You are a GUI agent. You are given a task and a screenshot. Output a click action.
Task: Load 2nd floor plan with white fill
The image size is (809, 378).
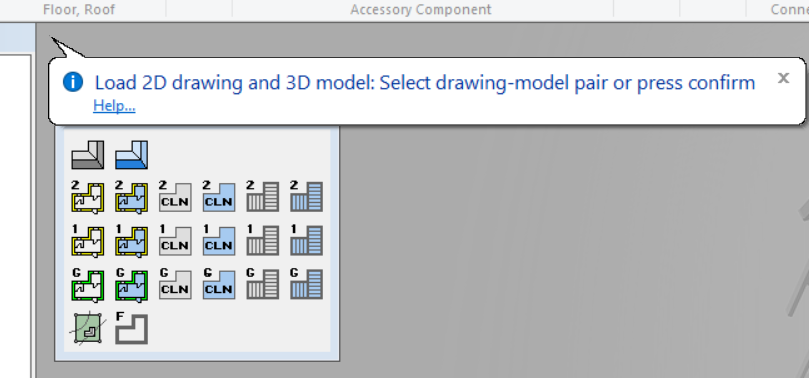(88, 196)
